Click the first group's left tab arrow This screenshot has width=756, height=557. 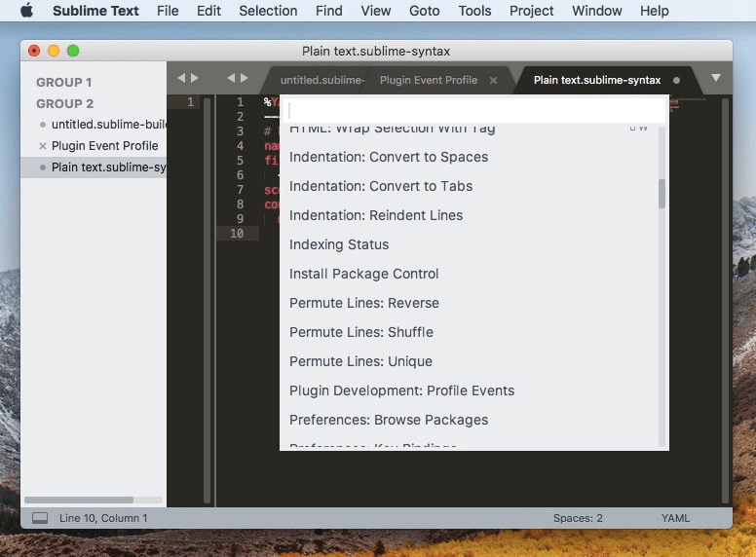point(180,78)
